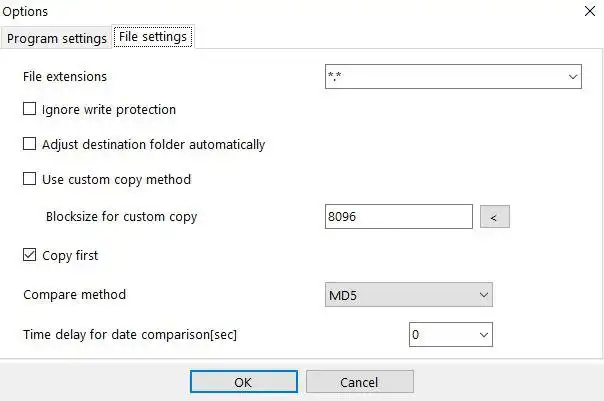Click the Cancel button
Screen dimensions: 604x401
[359, 382]
